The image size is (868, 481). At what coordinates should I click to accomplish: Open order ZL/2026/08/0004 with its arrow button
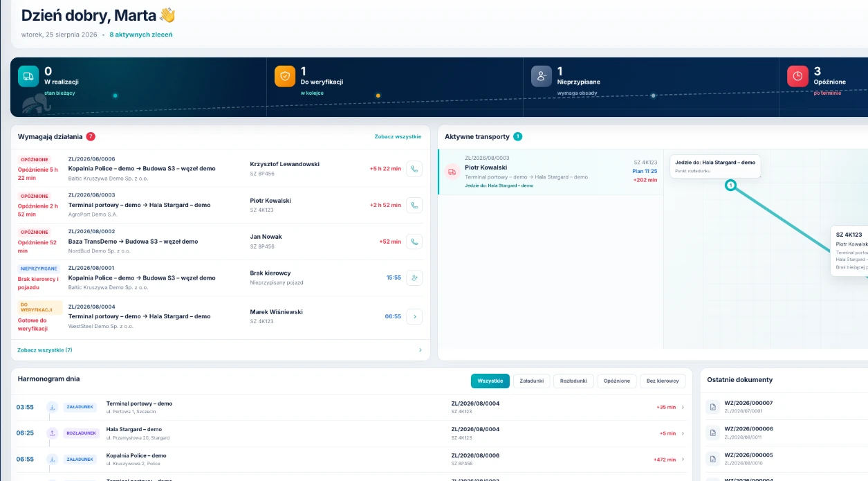[x=414, y=316]
